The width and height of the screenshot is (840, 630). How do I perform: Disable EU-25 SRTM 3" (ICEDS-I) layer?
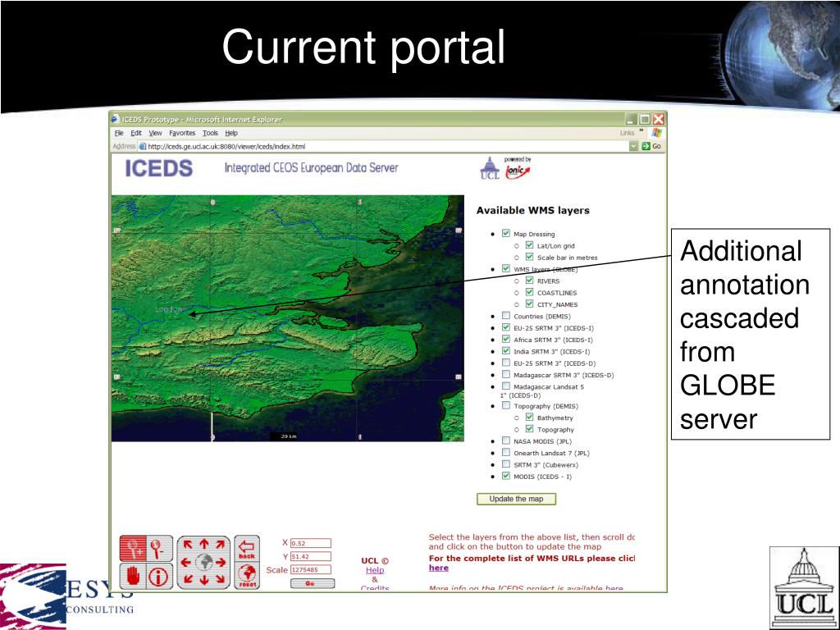(505, 328)
